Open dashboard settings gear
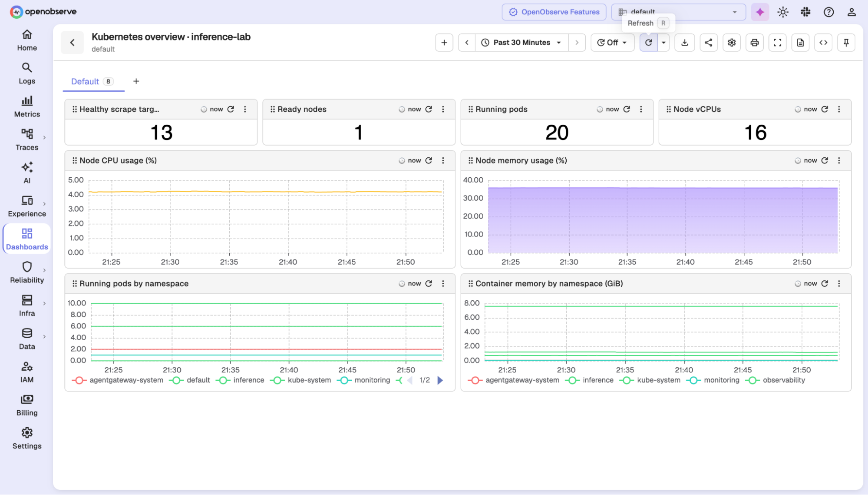Image resolution: width=868 pixels, height=495 pixels. click(x=732, y=43)
